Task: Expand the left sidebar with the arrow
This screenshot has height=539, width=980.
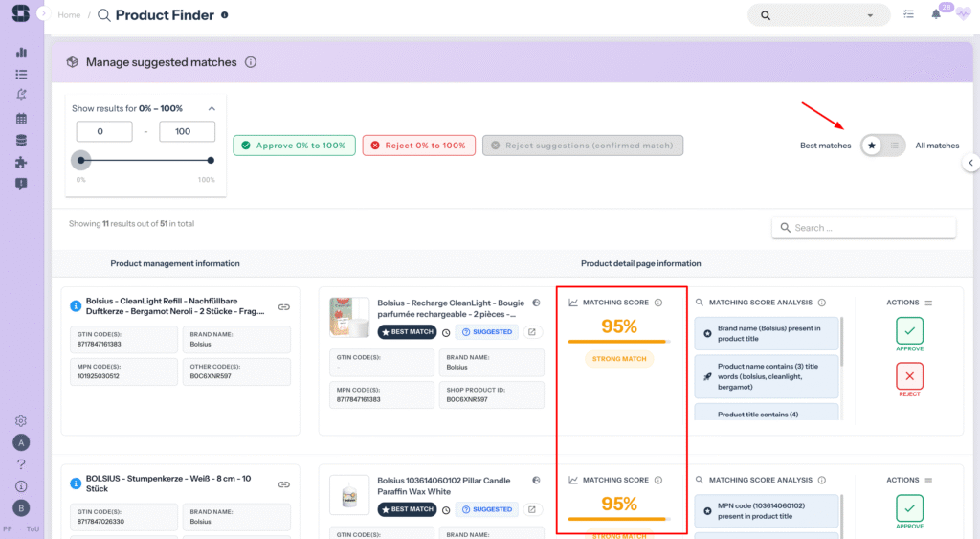Action: pos(44,14)
